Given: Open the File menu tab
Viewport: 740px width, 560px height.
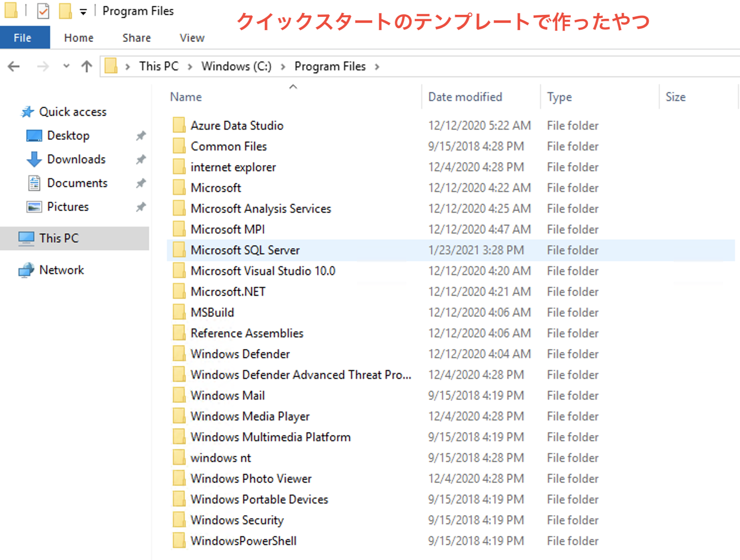Looking at the screenshot, I should click(23, 38).
